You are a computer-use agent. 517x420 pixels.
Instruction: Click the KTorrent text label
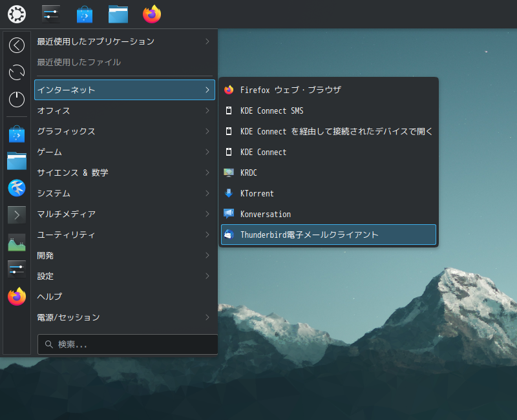[x=257, y=193]
